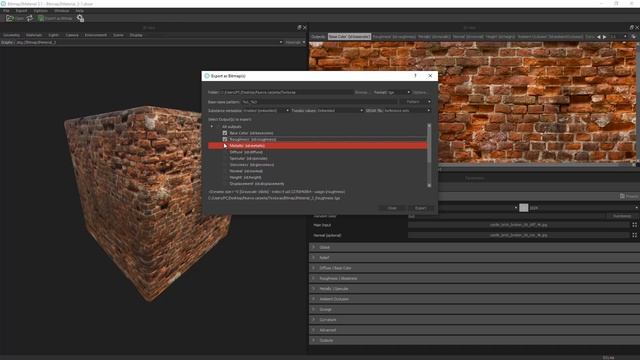
Task: Select the Metallic output row
Action: tap(318, 146)
